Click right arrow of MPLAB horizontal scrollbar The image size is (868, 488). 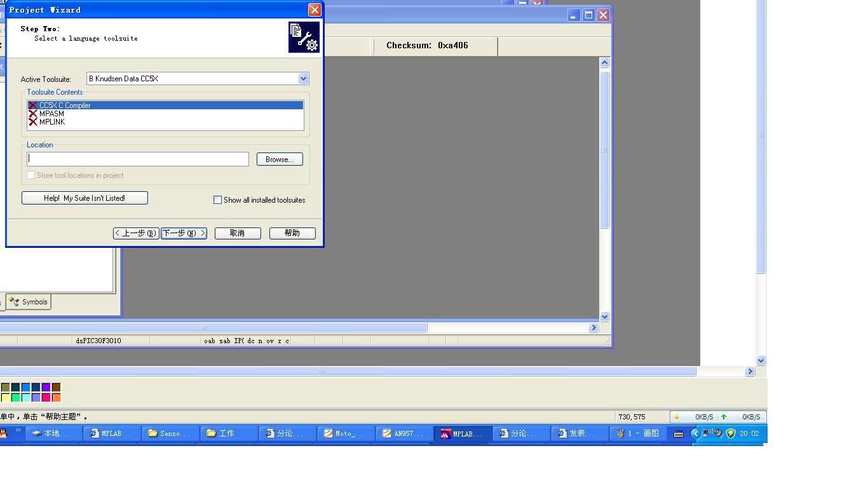point(593,328)
